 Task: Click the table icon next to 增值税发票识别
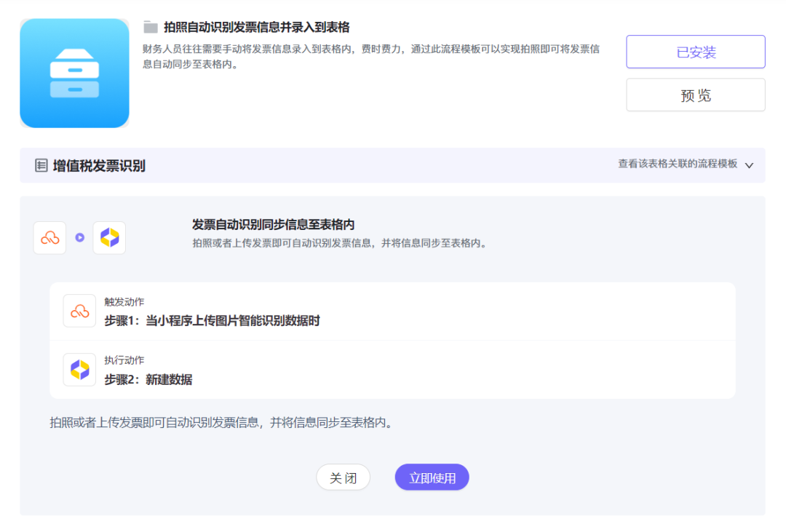41,165
